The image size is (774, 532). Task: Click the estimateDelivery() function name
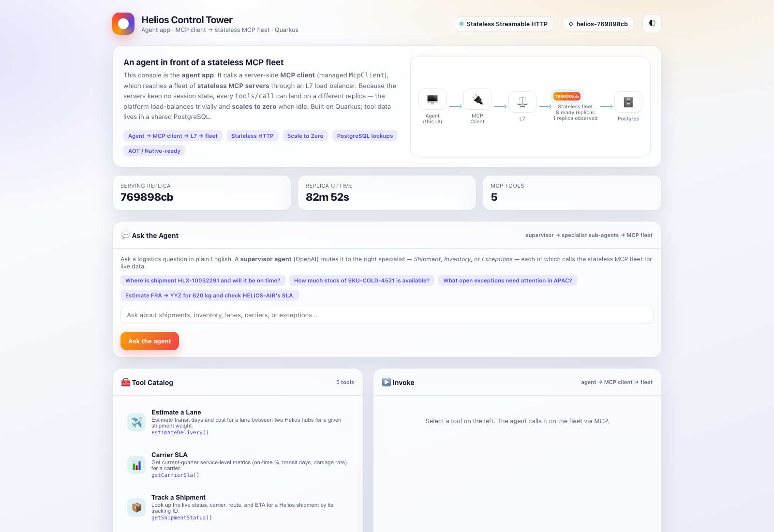click(x=180, y=432)
